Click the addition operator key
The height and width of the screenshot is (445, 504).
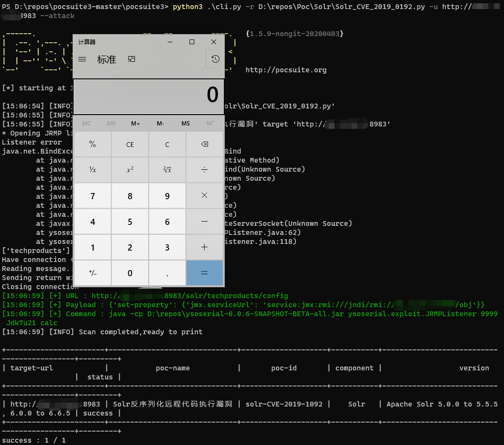204,247
